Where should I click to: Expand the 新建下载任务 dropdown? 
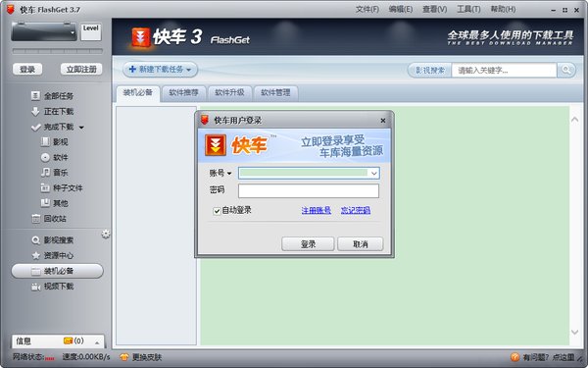pos(188,70)
